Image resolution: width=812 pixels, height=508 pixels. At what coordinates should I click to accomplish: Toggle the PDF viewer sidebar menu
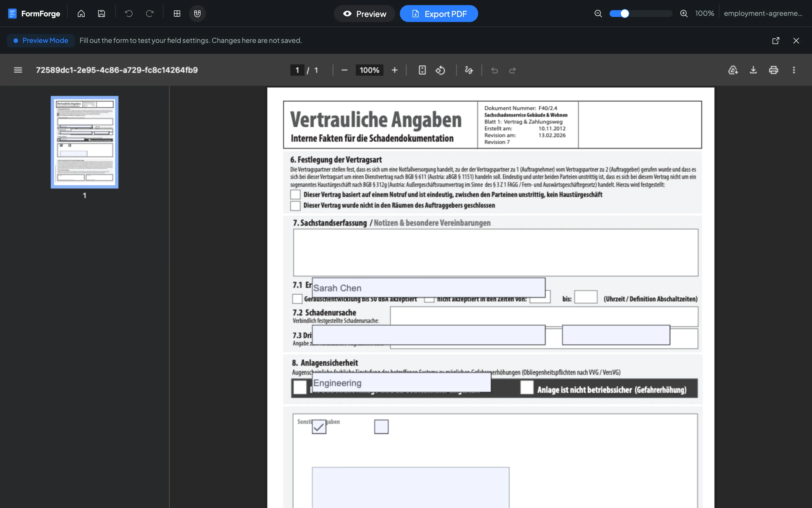tap(18, 70)
